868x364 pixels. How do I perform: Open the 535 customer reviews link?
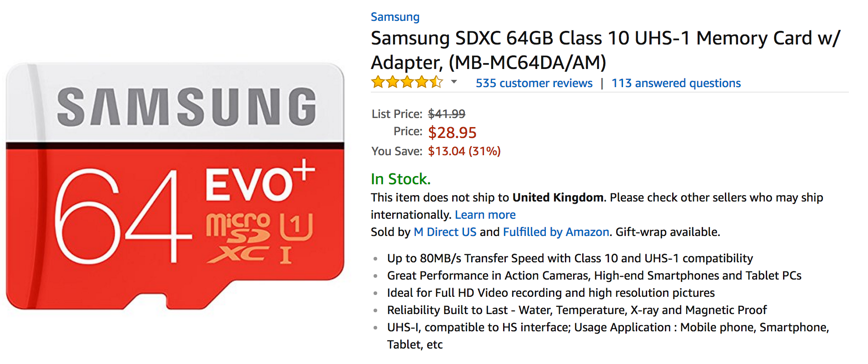pos(534,83)
